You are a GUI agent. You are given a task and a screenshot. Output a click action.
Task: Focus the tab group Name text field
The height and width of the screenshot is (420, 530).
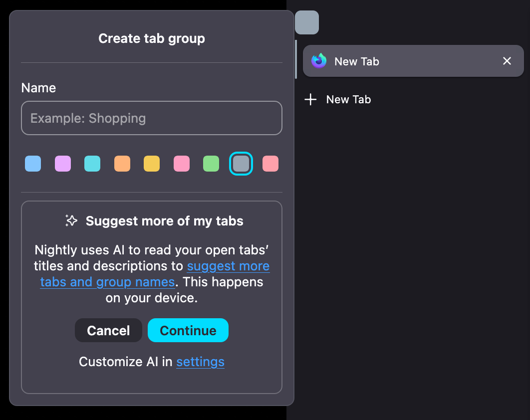point(152,118)
